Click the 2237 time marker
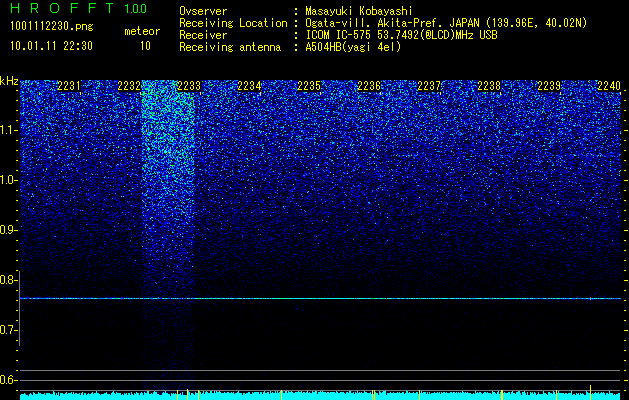Image resolution: width=629 pixels, height=400 pixels. [x=429, y=86]
